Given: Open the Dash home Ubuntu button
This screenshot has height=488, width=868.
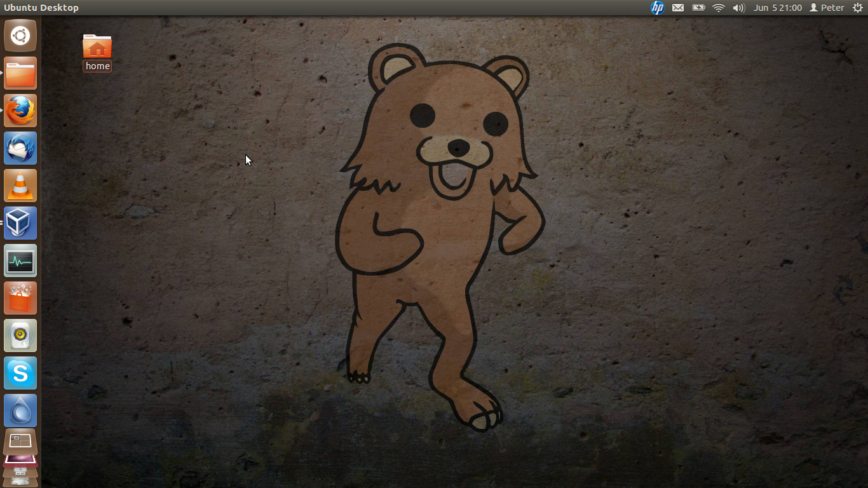Looking at the screenshot, I should [20, 36].
